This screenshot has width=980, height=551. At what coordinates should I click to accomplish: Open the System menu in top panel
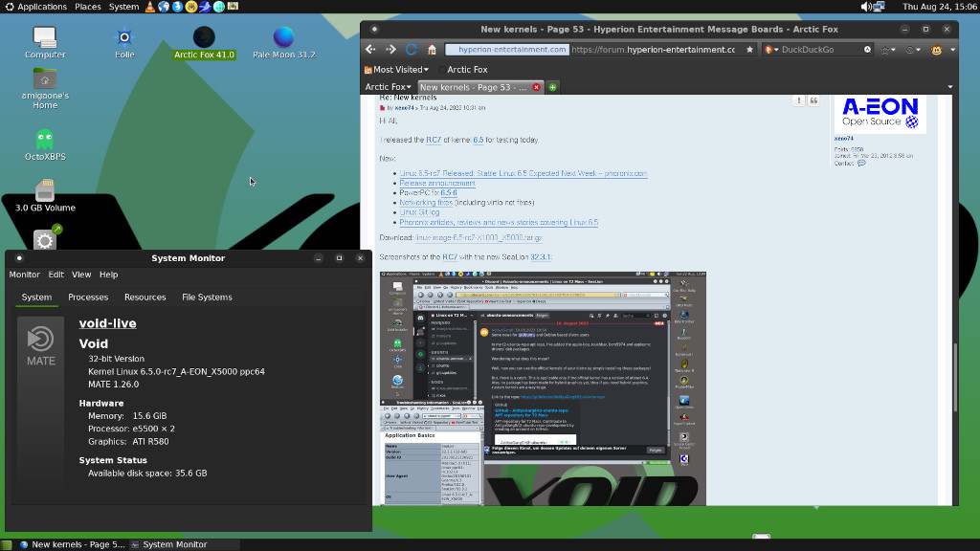[x=123, y=7]
